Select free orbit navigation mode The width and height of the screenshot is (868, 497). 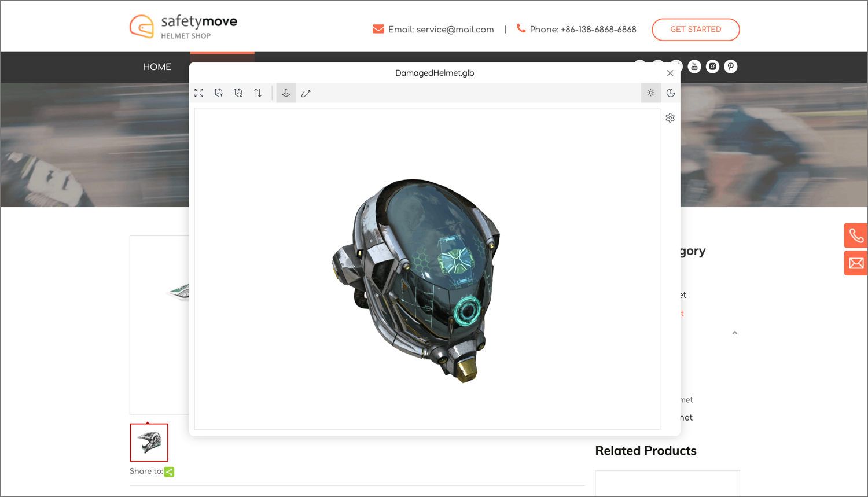pyautogui.click(x=306, y=93)
